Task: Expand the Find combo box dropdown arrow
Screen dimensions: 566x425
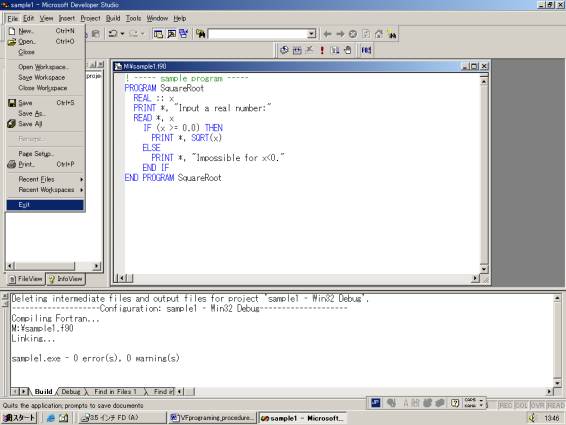Action: 312,34
